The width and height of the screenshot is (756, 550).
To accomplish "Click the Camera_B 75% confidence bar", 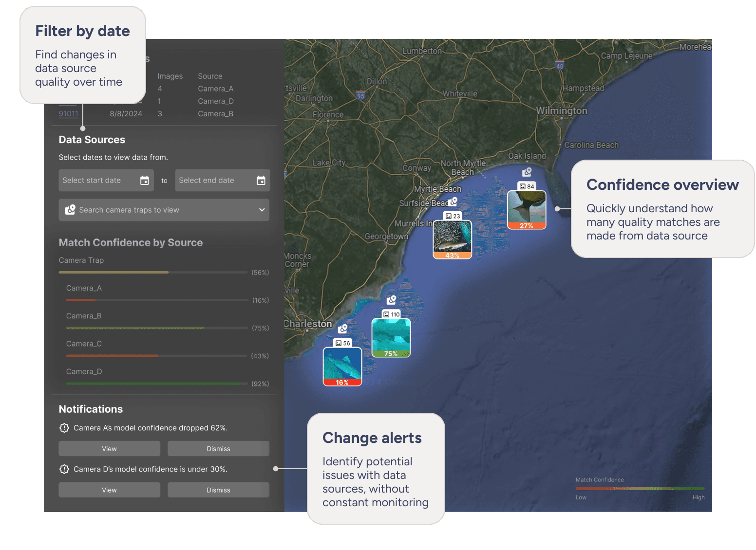I will coord(157,328).
